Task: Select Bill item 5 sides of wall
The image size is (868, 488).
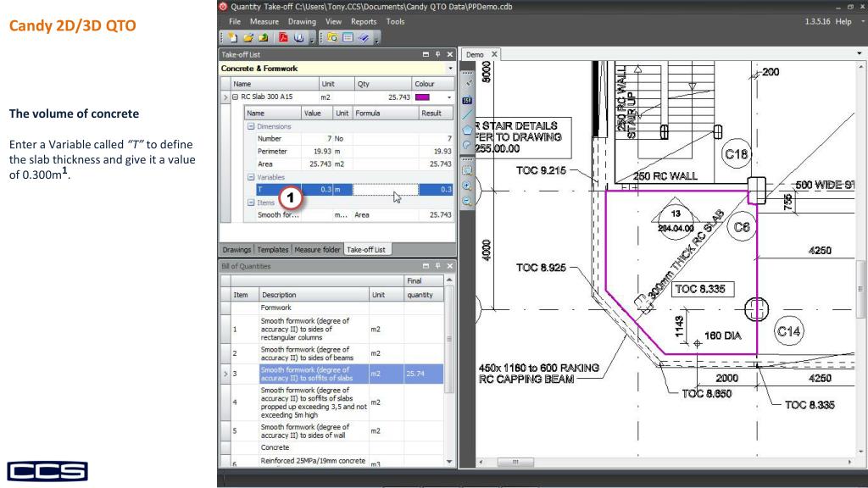Action: point(332,431)
